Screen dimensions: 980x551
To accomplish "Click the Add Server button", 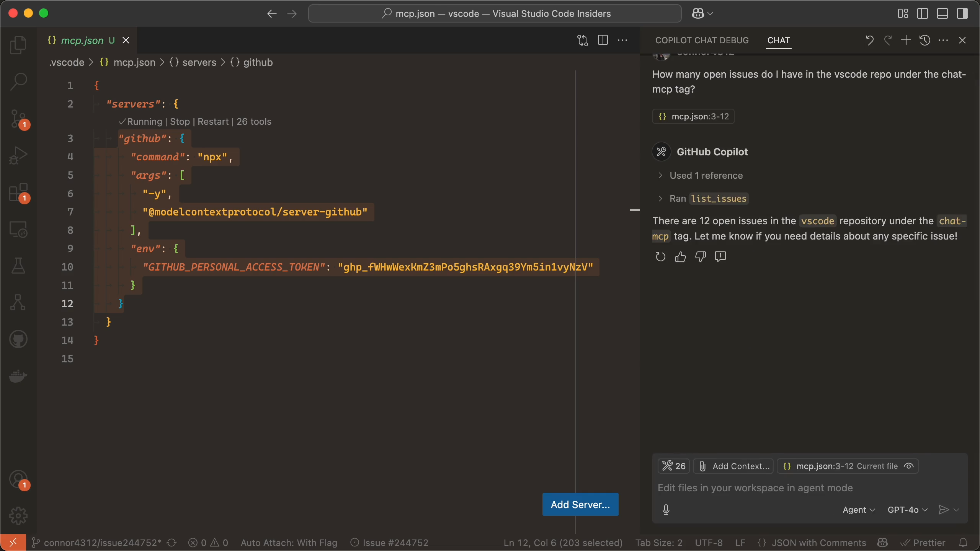I will [x=580, y=504].
